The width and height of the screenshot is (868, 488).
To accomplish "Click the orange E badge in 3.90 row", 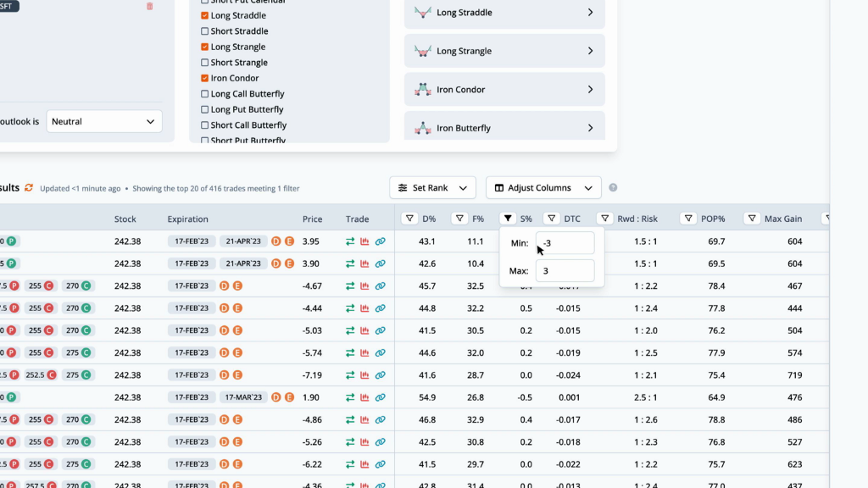I will [x=289, y=263].
